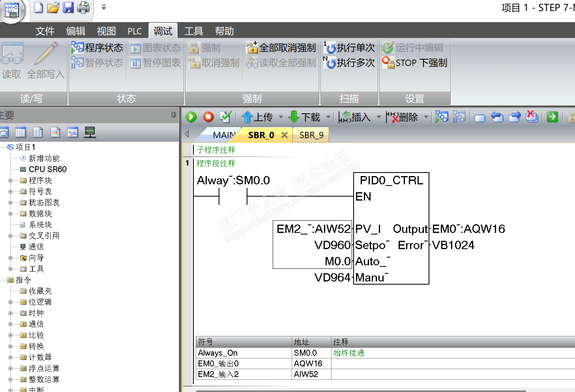Image resolution: width=575 pixels, height=392 pixels.
Task: Toggle program status icon in the editor toolbar
Action: click(x=442, y=117)
